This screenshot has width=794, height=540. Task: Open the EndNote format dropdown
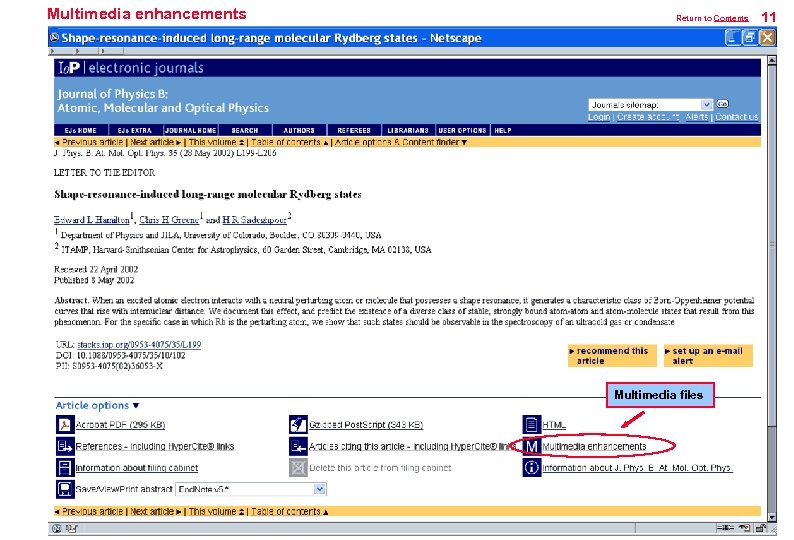pos(320,489)
